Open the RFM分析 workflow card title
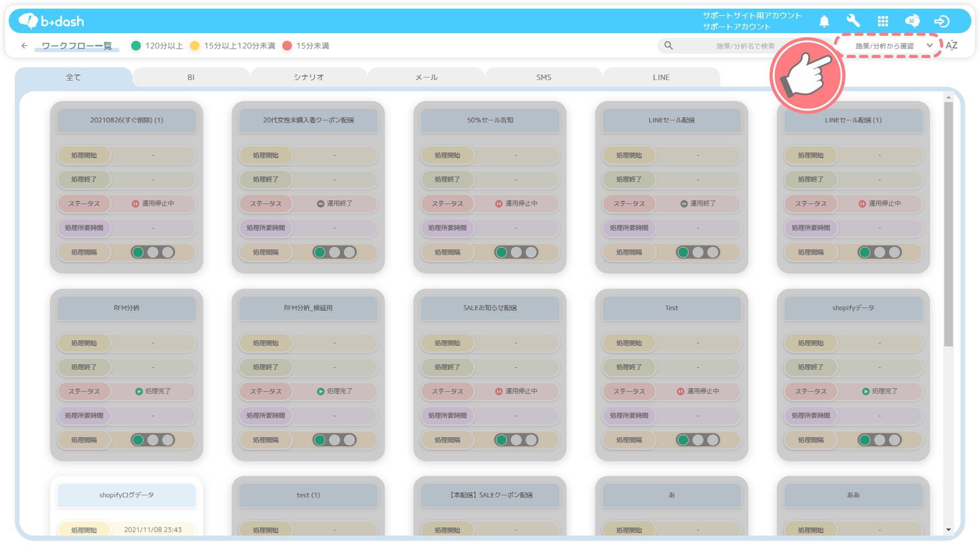The width and height of the screenshot is (980, 551). pos(127,308)
